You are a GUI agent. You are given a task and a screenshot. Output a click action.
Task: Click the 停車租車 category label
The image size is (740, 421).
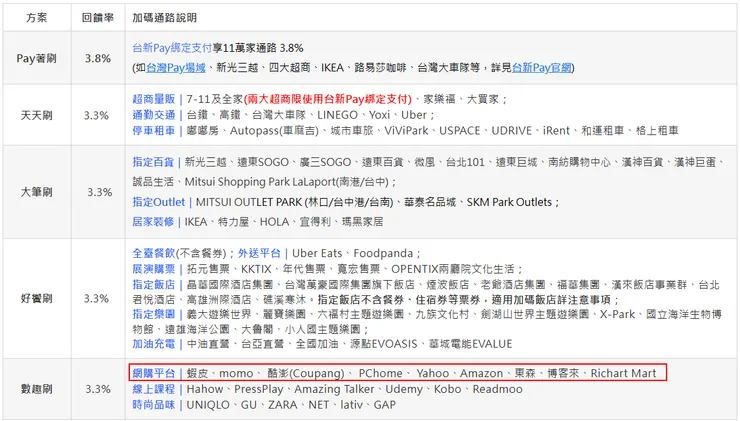[154, 131]
